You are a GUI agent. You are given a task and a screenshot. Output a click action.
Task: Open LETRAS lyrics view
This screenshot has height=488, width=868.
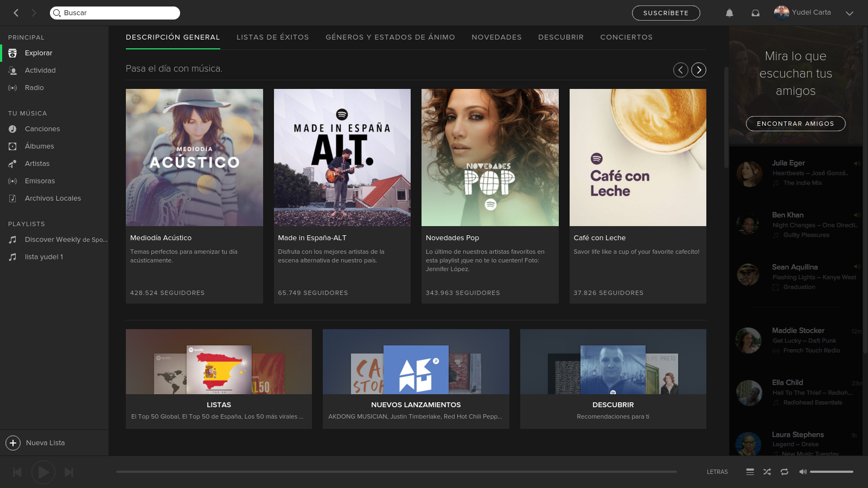click(x=717, y=472)
